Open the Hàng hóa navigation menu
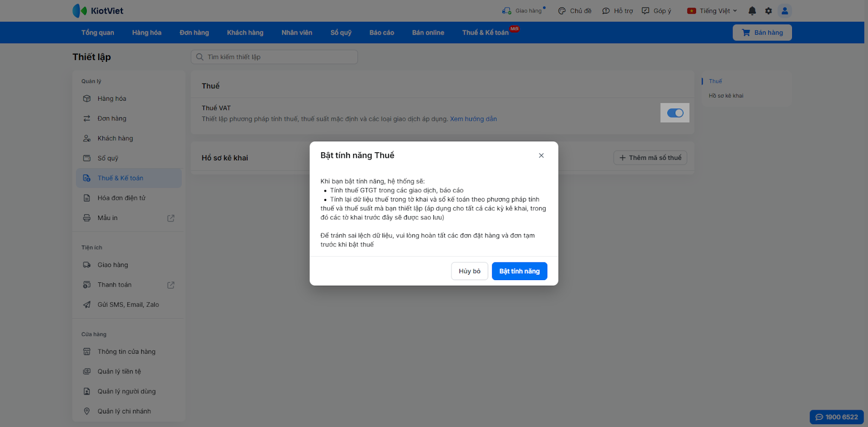The image size is (868, 427). [146, 33]
